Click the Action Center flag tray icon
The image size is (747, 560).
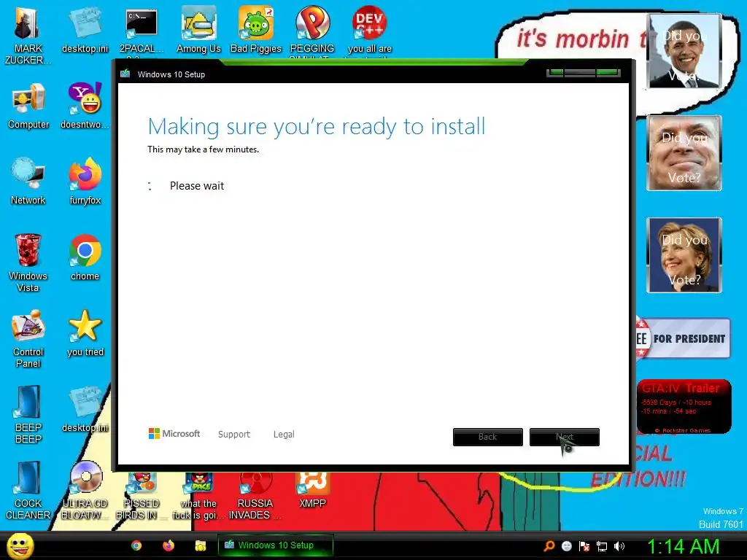coord(584,546)
